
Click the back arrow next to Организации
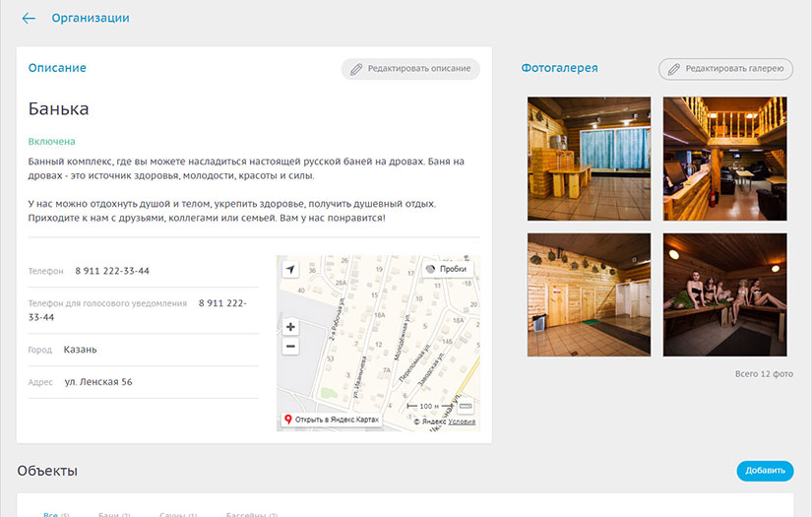pyautogui.click(x=29, y=18)
